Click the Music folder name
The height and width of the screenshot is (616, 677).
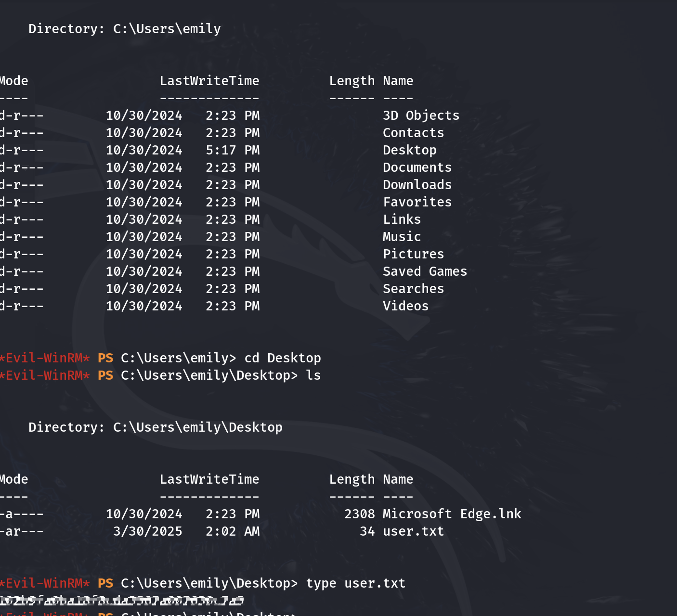coord(402,237)
